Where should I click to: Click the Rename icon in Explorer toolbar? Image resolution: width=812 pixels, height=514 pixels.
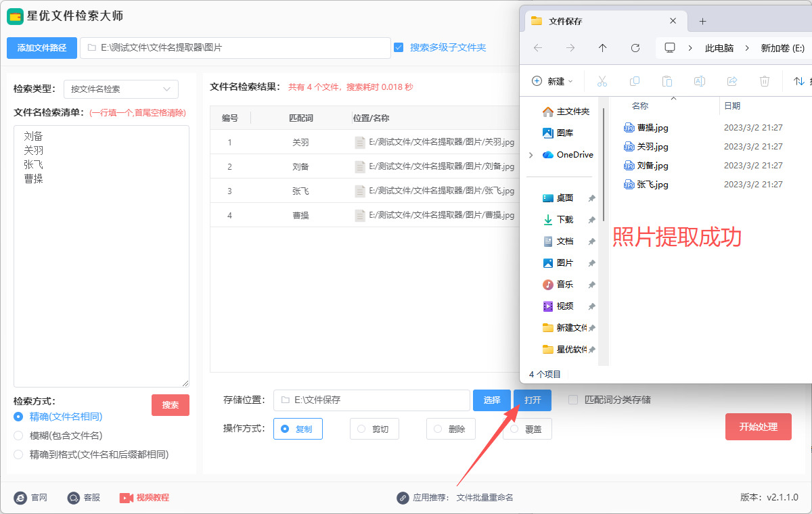699,81
